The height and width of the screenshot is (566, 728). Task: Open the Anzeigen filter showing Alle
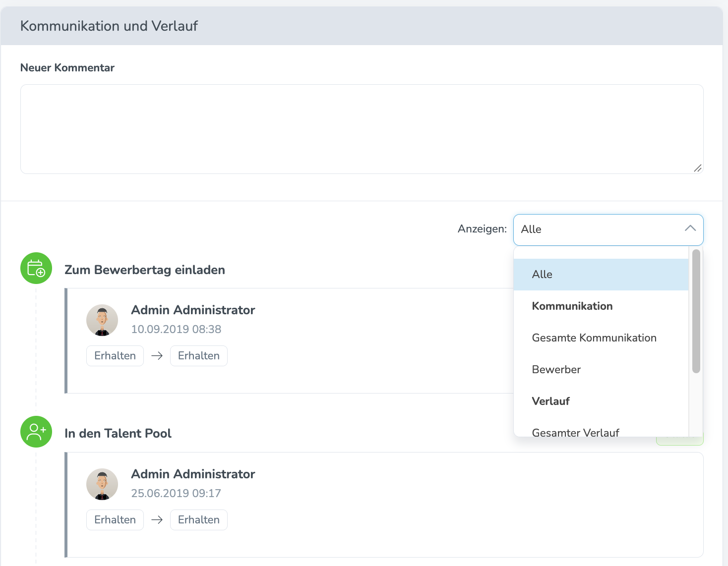click(x=608, y=229)
